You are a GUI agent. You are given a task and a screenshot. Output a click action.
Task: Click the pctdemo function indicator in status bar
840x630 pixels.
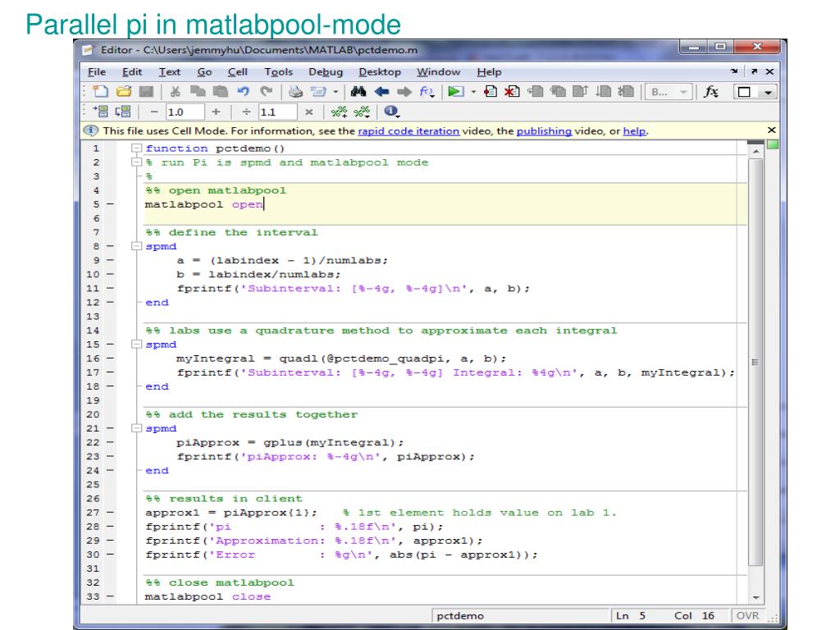click(460, 615)
